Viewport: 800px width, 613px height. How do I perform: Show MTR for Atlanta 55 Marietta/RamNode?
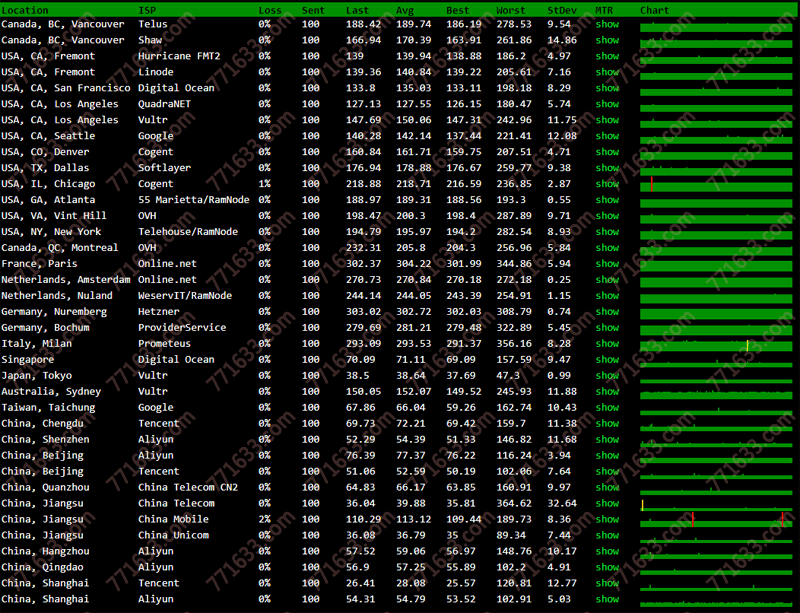(607, 200)
